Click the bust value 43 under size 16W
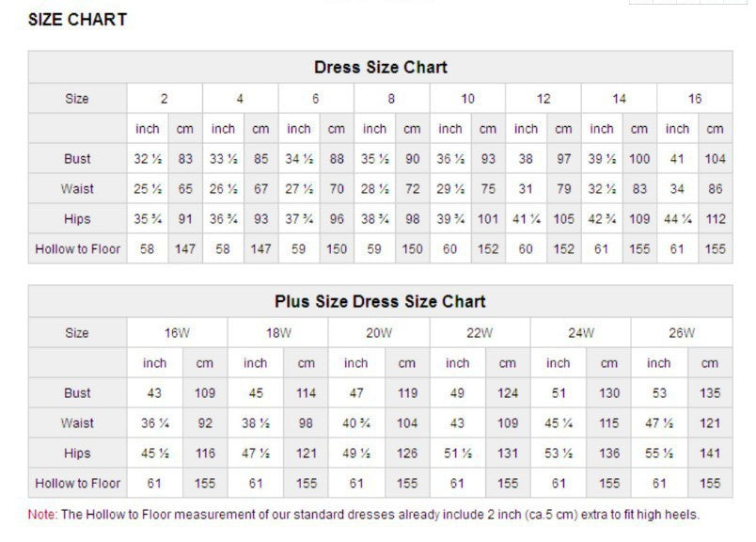The width and height of the screenshot is (756, 542). tap(153, 392)
